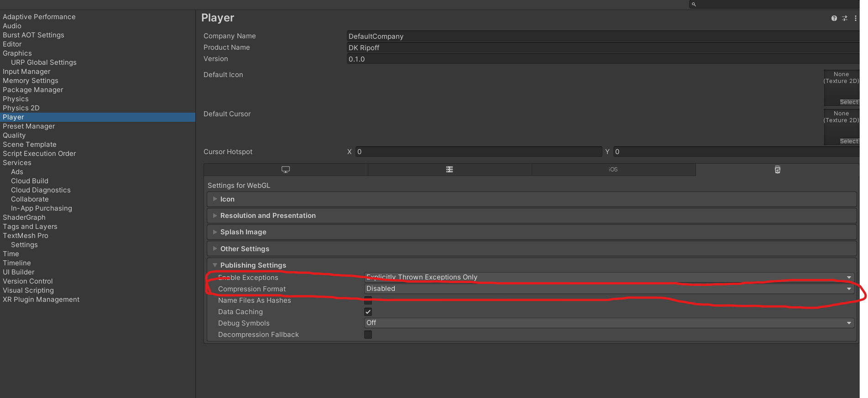Select the WebGL HTML5 platform tab

(x=778, y=170)
